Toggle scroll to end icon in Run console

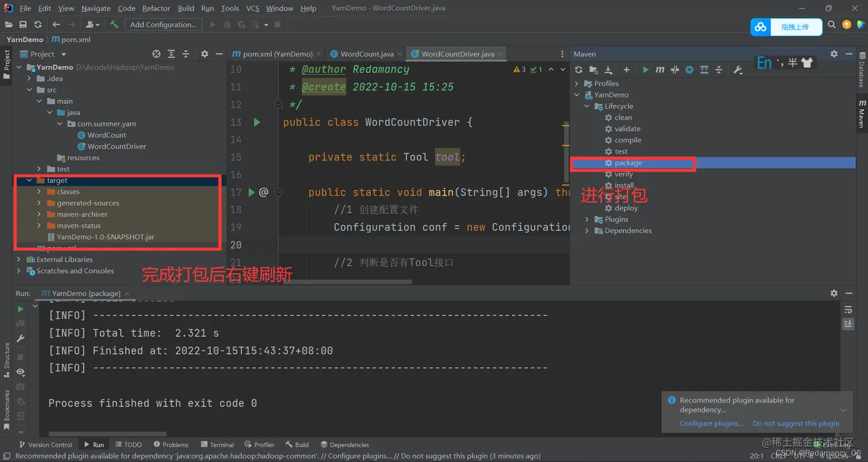[x=848, y=324]
